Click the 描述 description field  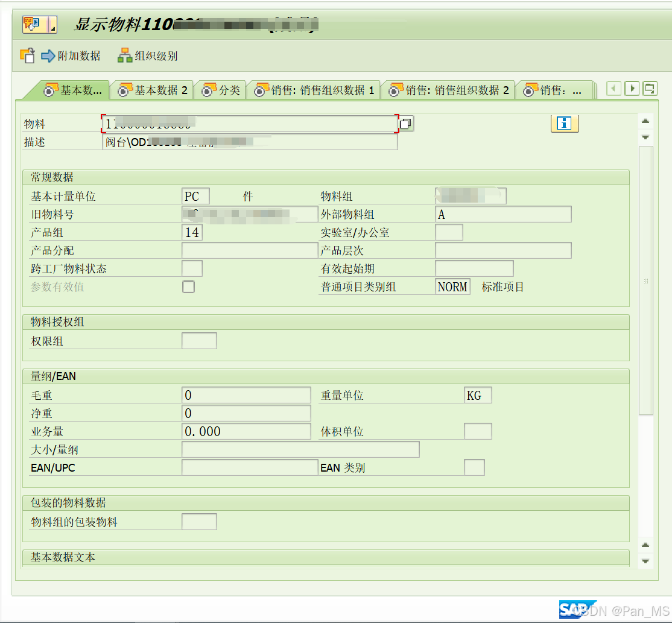250,142
